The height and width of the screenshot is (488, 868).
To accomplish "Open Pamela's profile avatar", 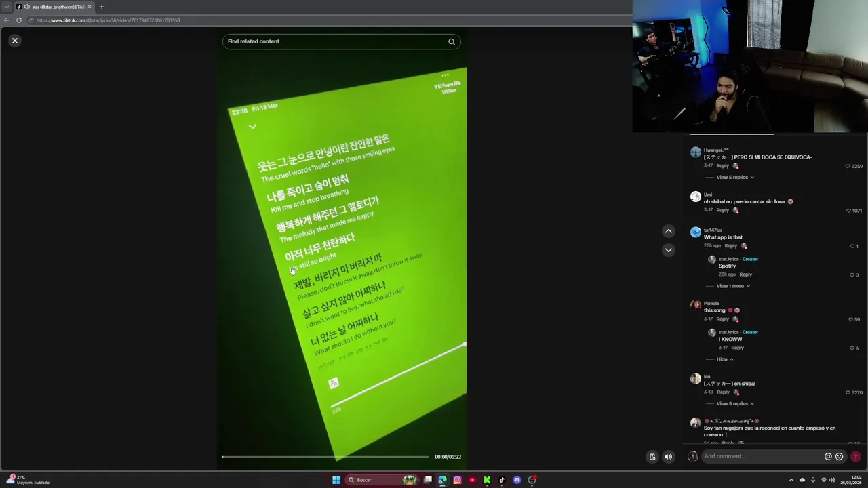I will pos(696,306).
